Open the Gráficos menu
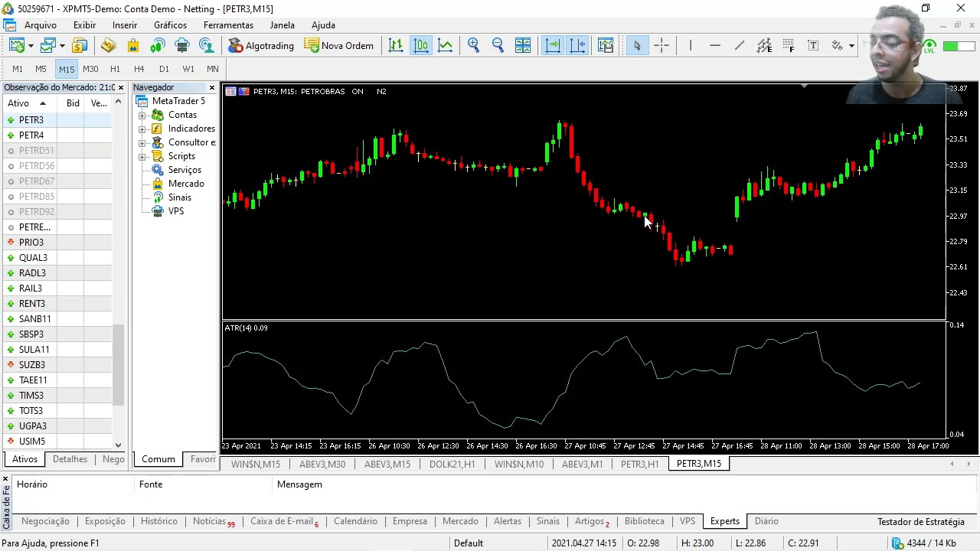The image size is (980, 551). click(170, 25)
